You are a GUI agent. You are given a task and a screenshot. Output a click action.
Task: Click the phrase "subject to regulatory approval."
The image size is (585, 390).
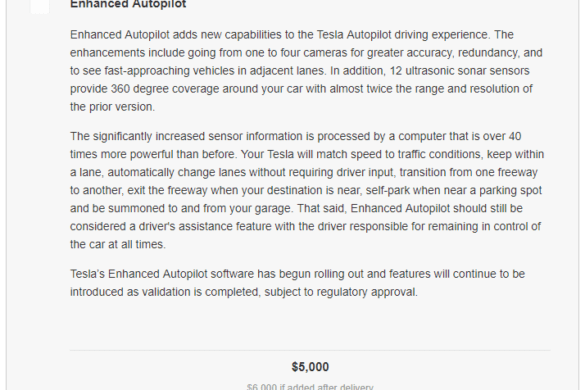coord(341,292)
